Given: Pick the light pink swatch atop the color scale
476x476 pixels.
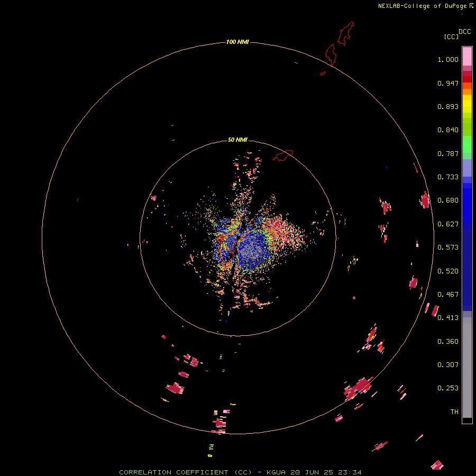Looking at the screenshot, I should pyautogui.click(x=467, y=56).
